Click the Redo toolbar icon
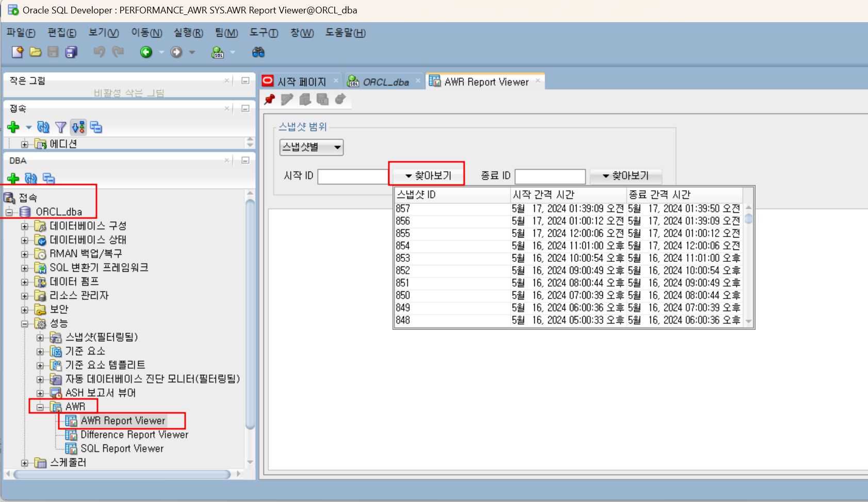Screen dimensions: 868x502 118,52
